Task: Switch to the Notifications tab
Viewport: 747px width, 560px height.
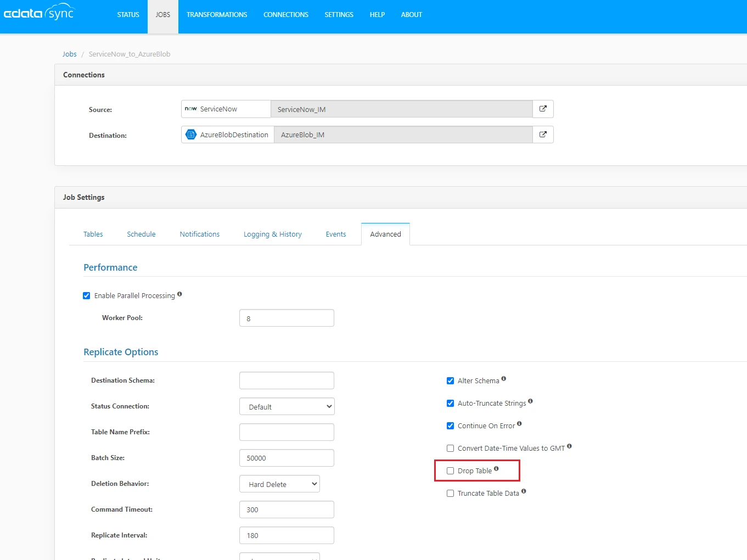Action: [200, 234]
